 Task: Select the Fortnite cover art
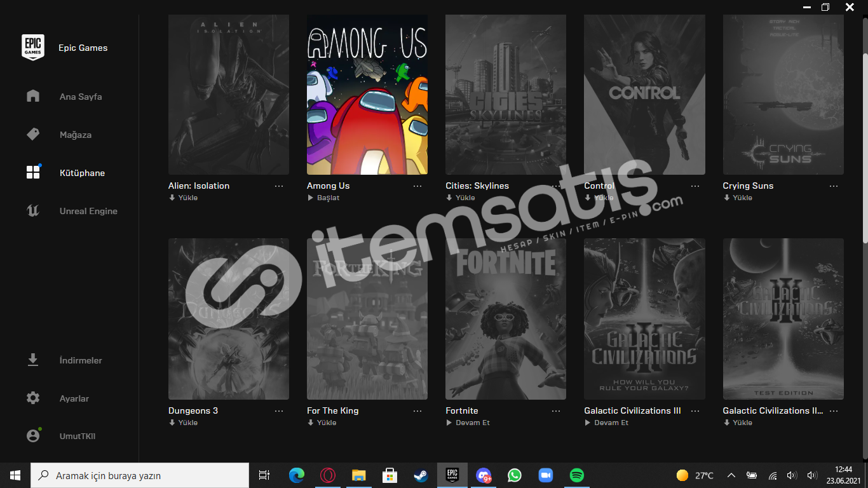[x=506, y=319]
